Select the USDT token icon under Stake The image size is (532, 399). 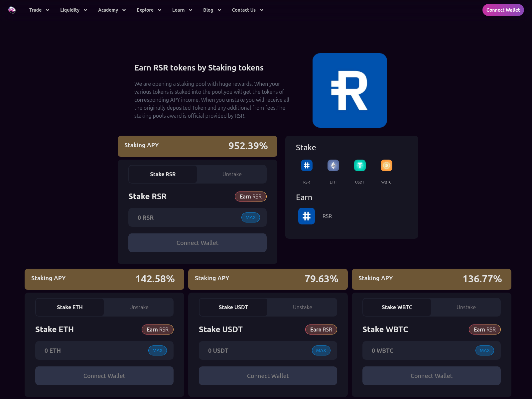click(x=360, y=165)
